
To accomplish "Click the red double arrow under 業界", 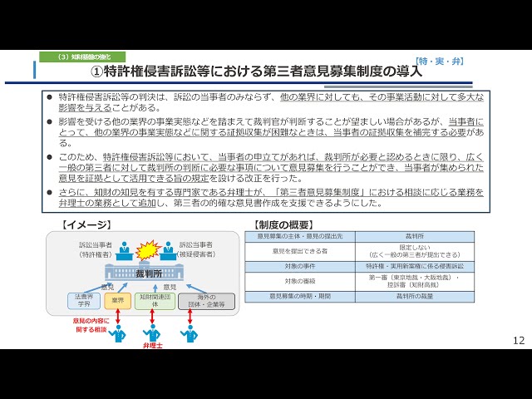I will click(118, 316).
